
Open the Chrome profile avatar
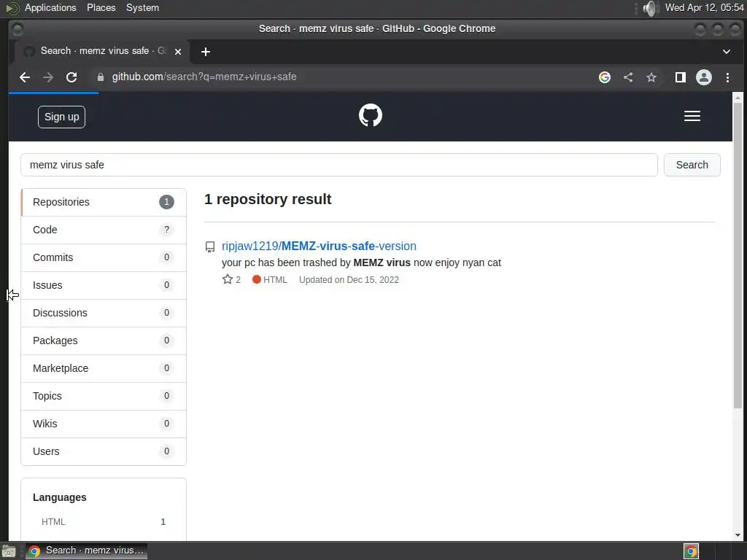click(x=704, y=77)
